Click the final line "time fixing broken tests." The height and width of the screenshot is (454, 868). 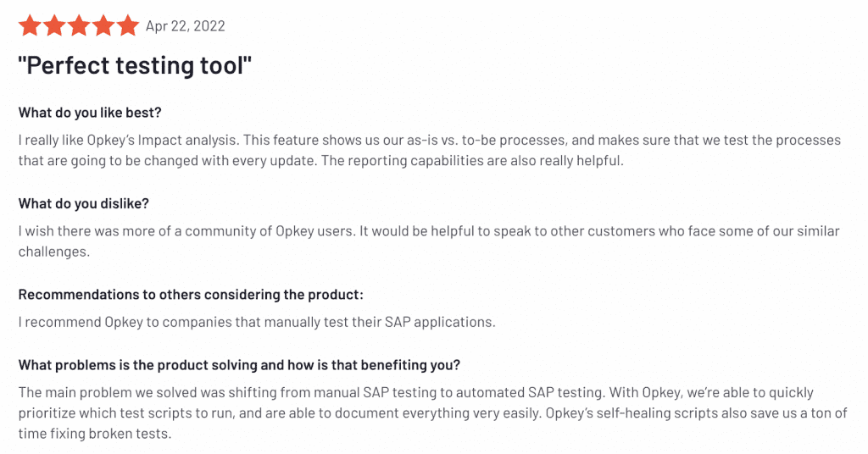[95, 433]
